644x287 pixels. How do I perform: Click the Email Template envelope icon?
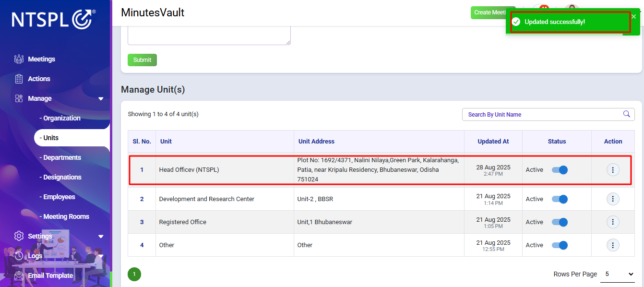point(19,275)
